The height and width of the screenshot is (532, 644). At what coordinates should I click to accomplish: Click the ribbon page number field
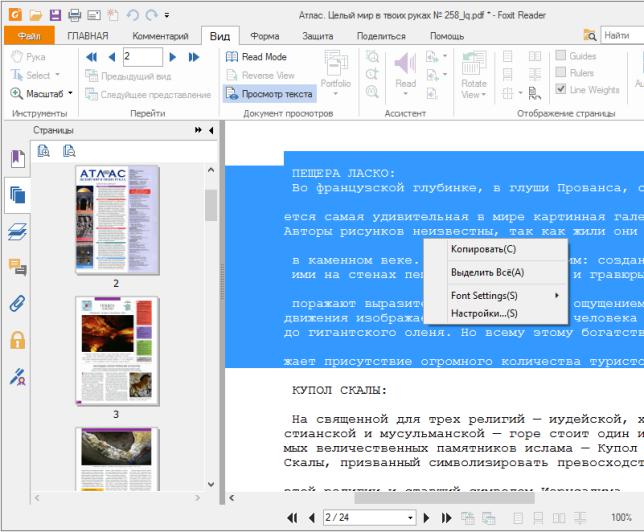pyautogui.click(x=143, y=57)
